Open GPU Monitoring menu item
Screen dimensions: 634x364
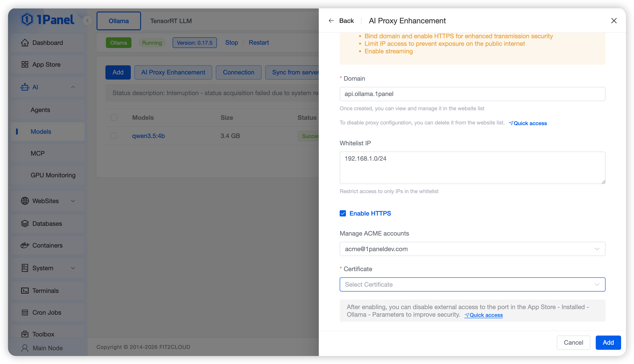tap(53, 175)
